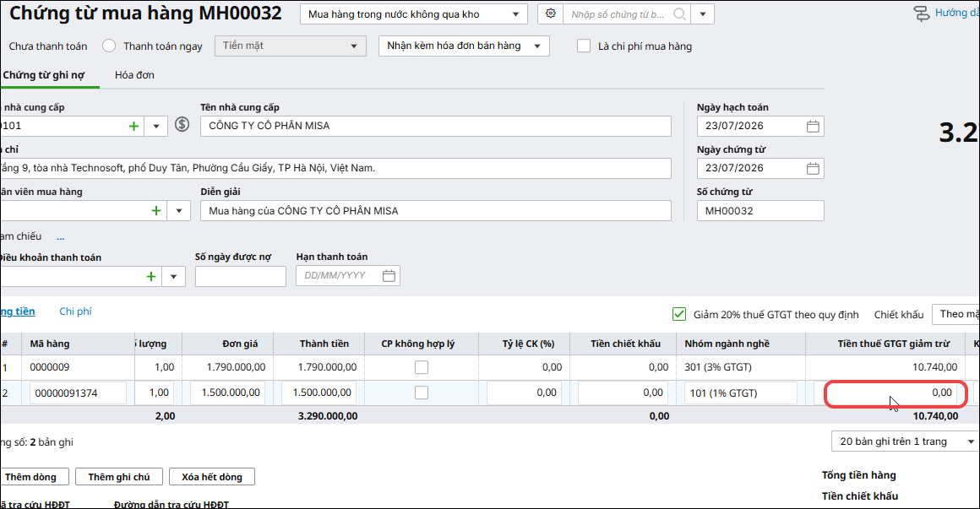Click Số ngày được nợ input
This screenshot has width=980, height=509.
click(x=241, y=276)
